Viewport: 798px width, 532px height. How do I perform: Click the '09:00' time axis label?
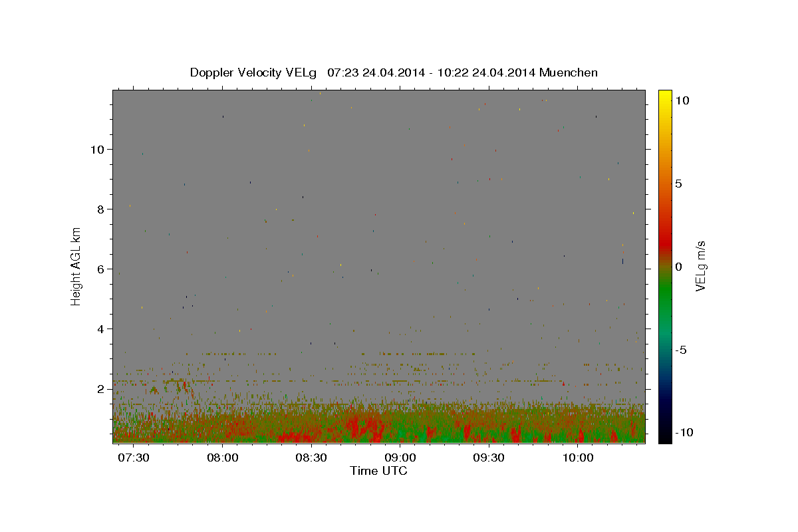401,458
